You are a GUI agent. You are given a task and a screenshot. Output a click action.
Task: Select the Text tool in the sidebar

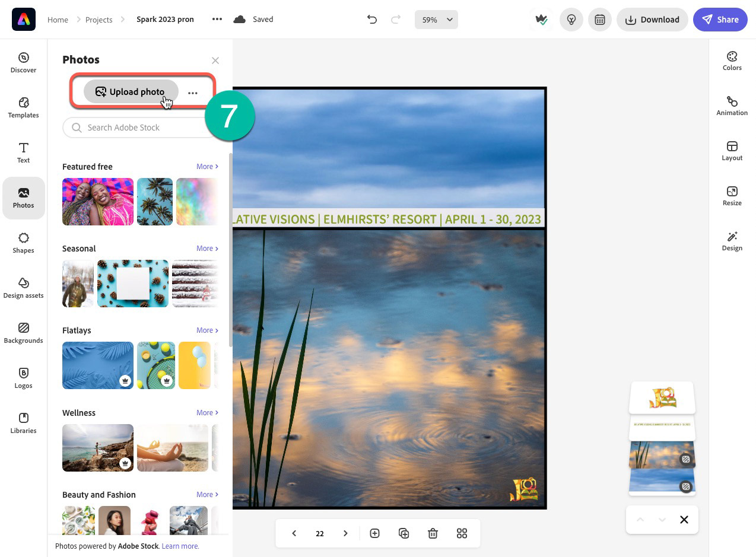click(24, 152)
